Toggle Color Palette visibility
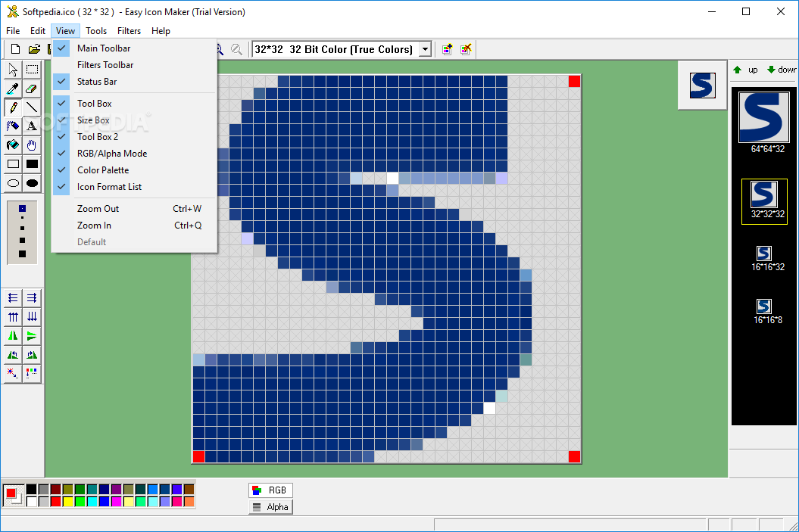This screenshot has width=799, height=532. tap(135, 170)
